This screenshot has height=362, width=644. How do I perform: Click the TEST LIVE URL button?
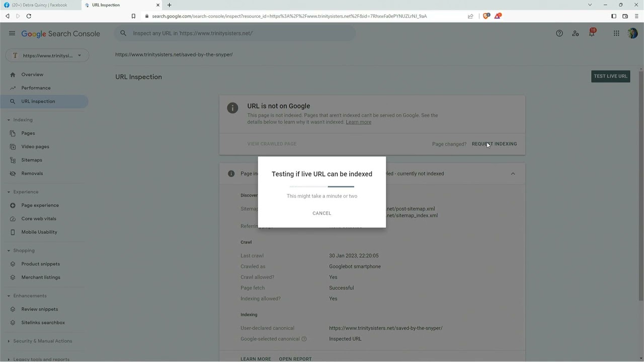pos(610,76)
